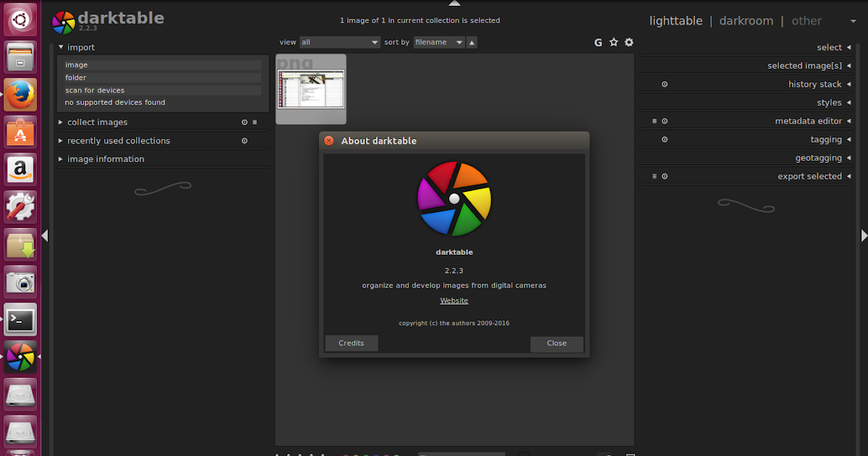The image size is (868, 456).
Task: Click 'no supported devices found' text
Action: click(x=115, y=103)
